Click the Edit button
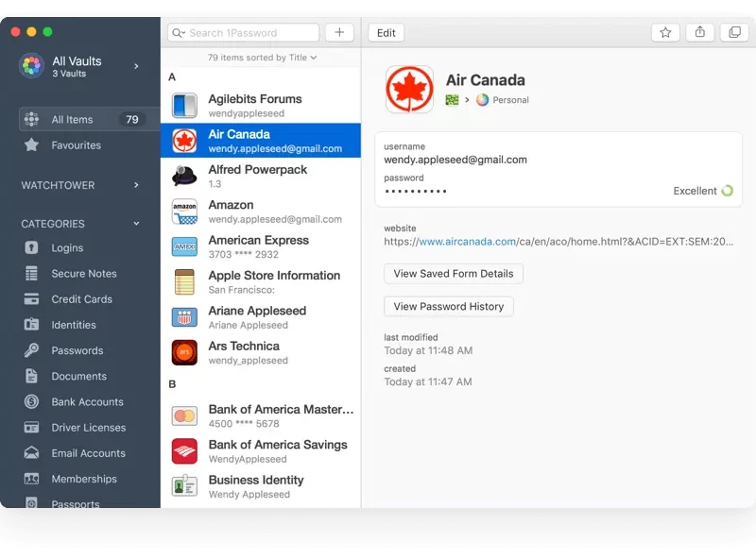 [x=386, y=33]
